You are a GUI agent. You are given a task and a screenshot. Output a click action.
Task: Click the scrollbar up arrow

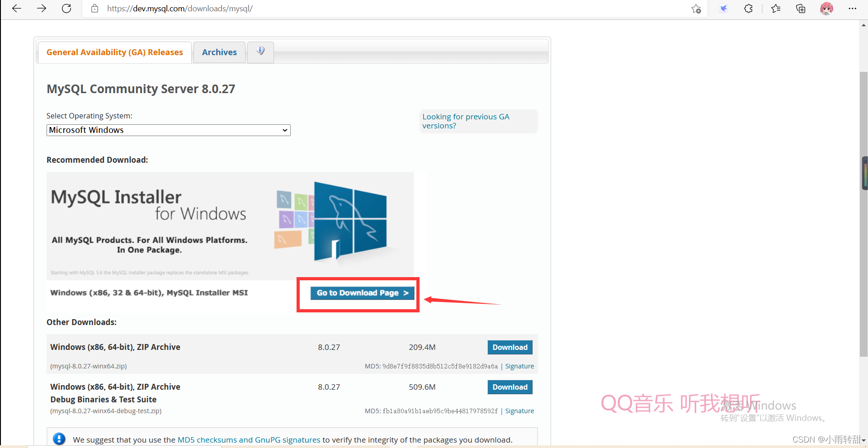[863, 25]
